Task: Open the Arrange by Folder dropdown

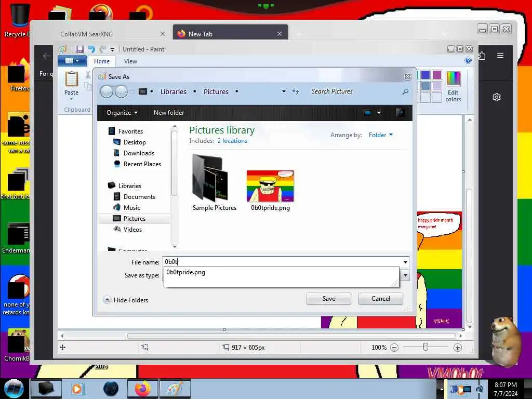Action: tap(380, 135)
